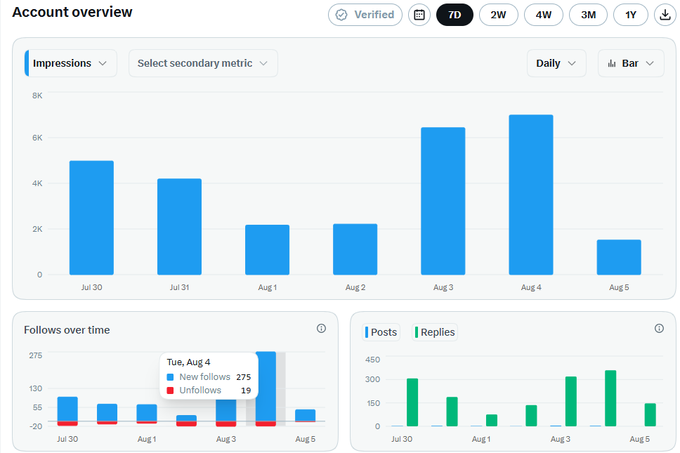The width and height of the screenshot is (680, 453).
Task: Switch to the 2W time range
Action: (498, 15)
